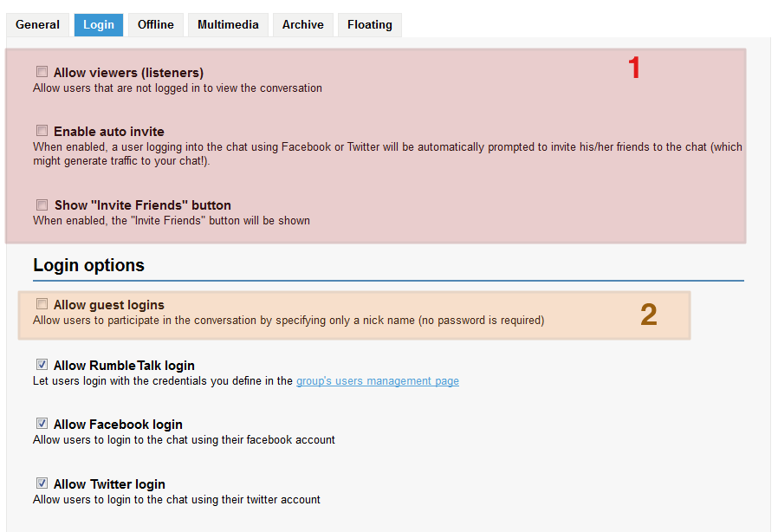Switch to the Floating tab
This screenshot has width=778, height=532.
(x=369, y=24)
